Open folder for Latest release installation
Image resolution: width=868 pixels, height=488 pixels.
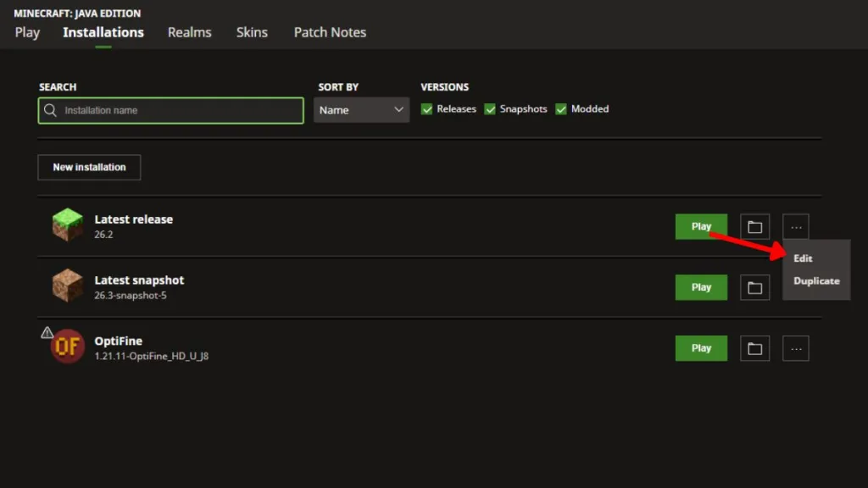pyautogui.click(x=754, y=226)
